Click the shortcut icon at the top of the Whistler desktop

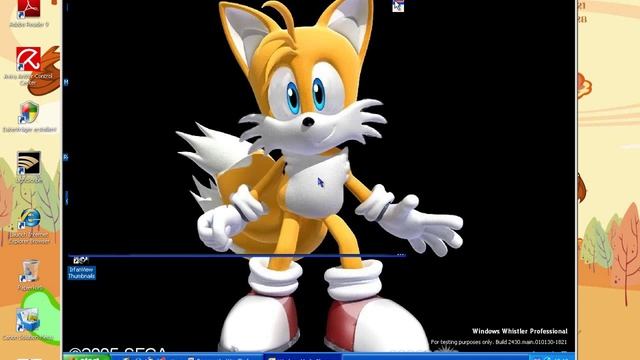click(x=398, y=6)
